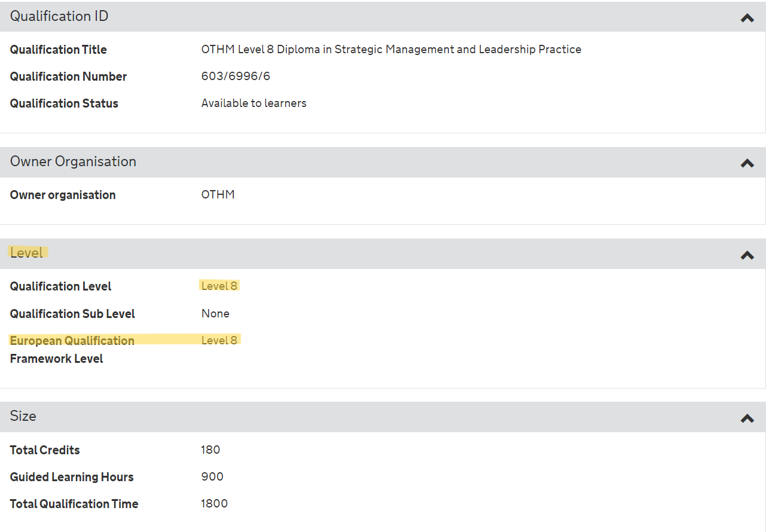The image size is (766, 532).
Task: Select the OTHM owner value
Action: (218, 195)
